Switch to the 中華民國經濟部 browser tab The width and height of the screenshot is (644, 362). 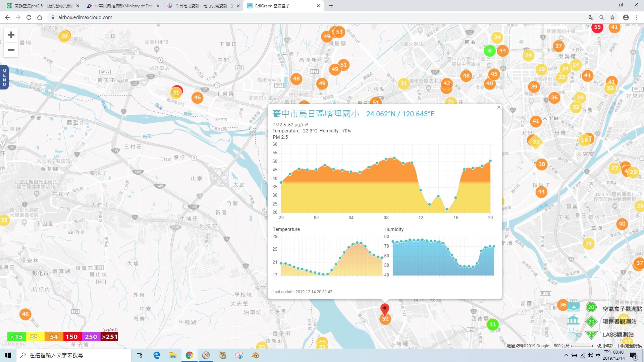click(122, 6)
